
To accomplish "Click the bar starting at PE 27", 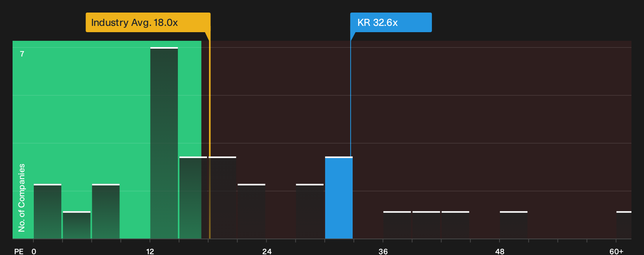I will tap(310, 211).
